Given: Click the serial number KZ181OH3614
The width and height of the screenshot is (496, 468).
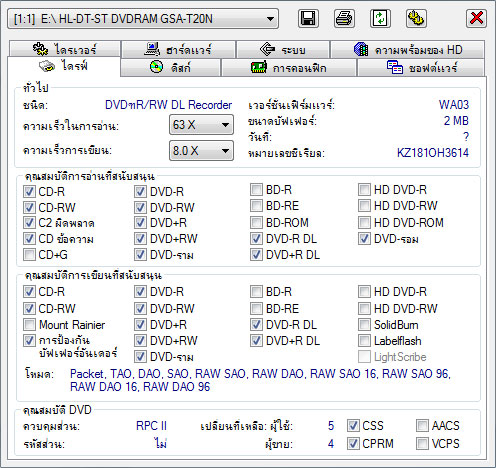Looking at the screenshot, I should 433,153.
